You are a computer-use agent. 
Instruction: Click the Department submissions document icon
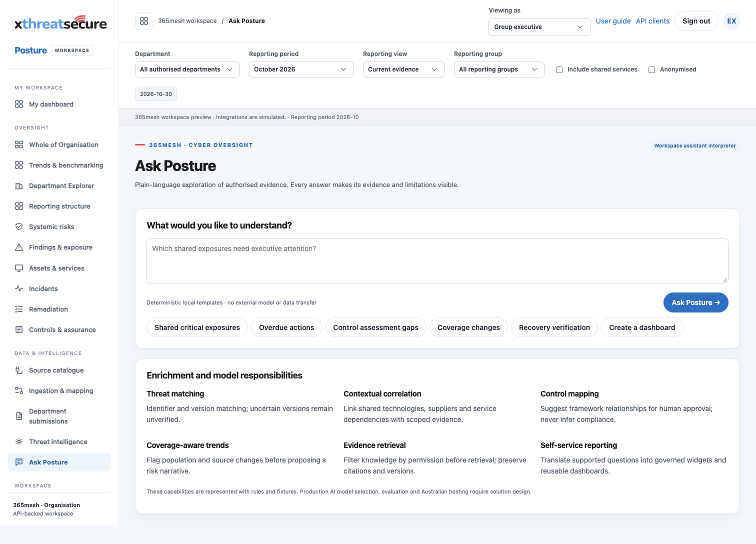click(x=19, y=416)
